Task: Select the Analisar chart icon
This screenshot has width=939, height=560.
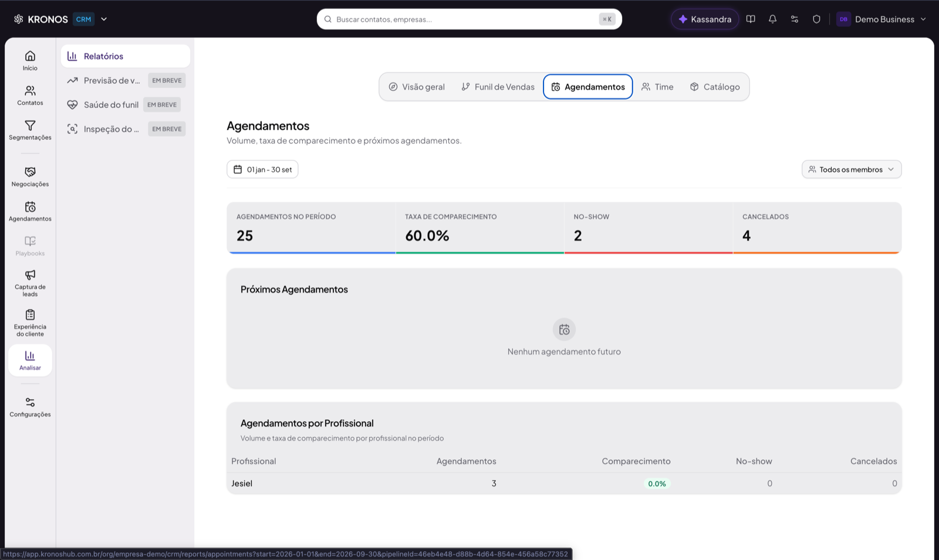Action: pyautogui.click(x=30, y=355)
